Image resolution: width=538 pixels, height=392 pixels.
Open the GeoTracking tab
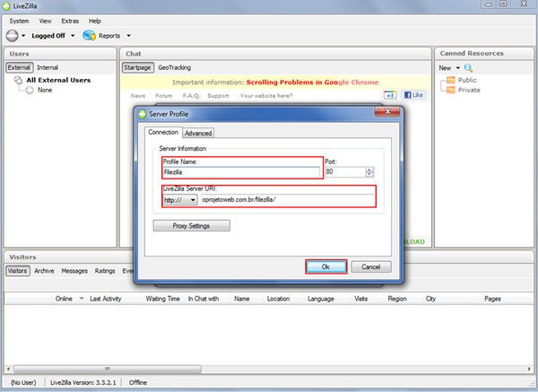point(174,67)
